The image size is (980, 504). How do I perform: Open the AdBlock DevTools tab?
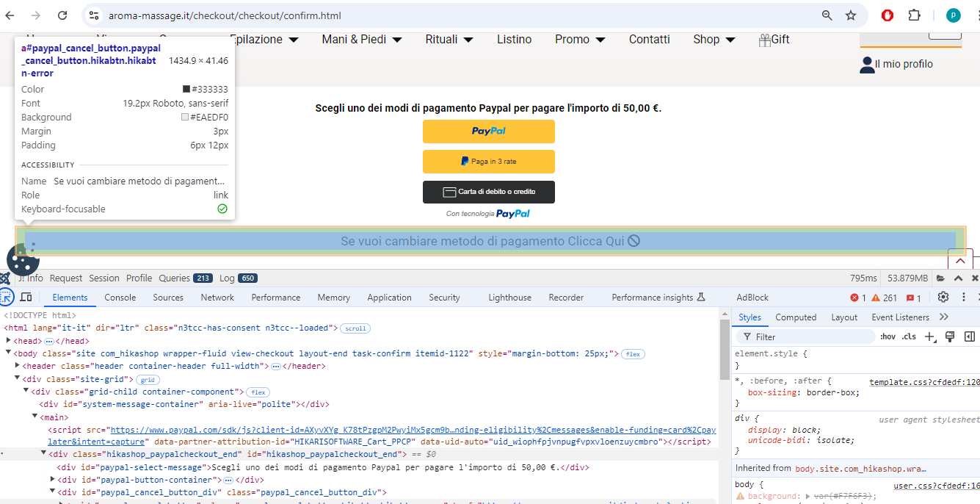click(752, 298)
